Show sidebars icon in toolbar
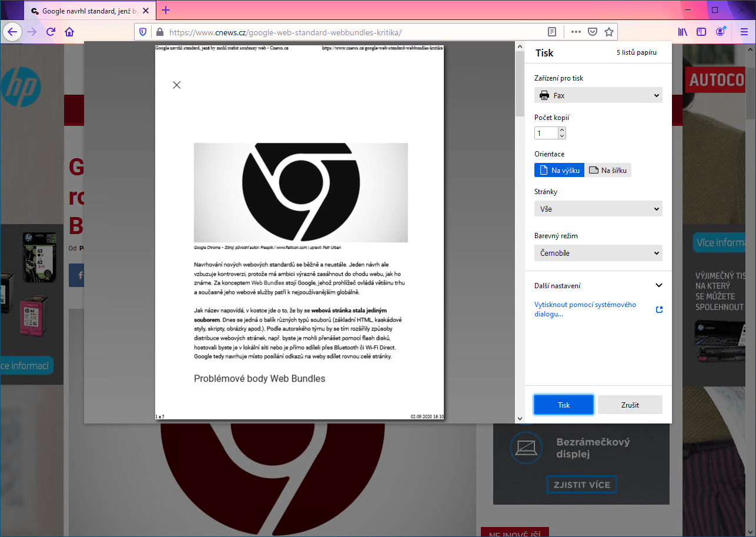Viewport: 756px width, 537px height. [x=701, y=32]
